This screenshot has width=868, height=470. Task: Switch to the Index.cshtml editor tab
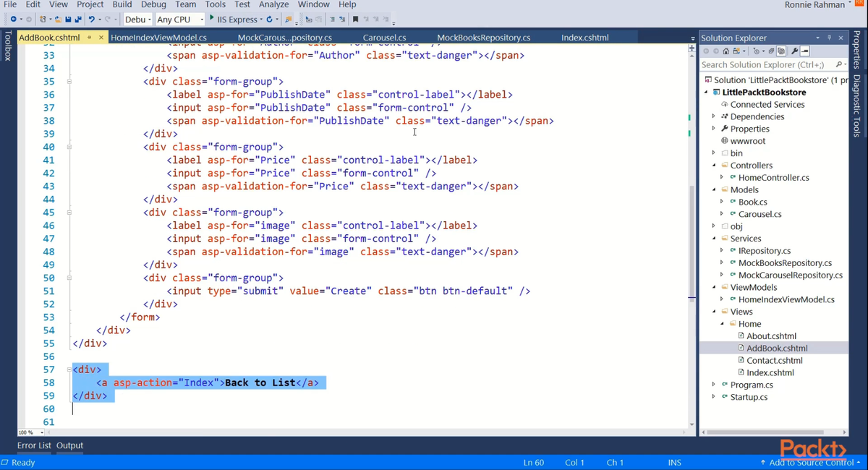pos(585,38)
